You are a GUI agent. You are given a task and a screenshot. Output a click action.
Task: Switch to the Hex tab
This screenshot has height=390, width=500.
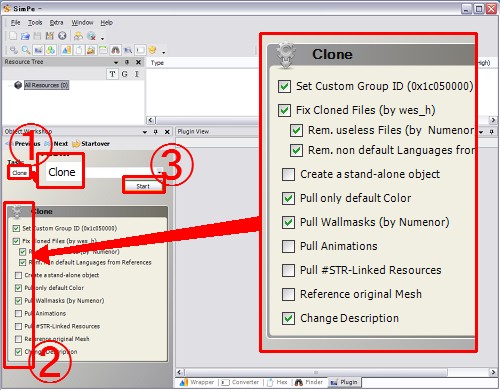click(277, 382)
